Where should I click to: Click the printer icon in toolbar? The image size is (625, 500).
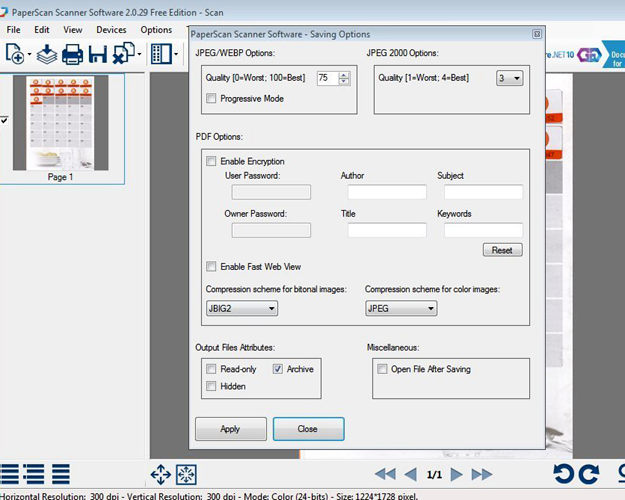tap(73, 54)
